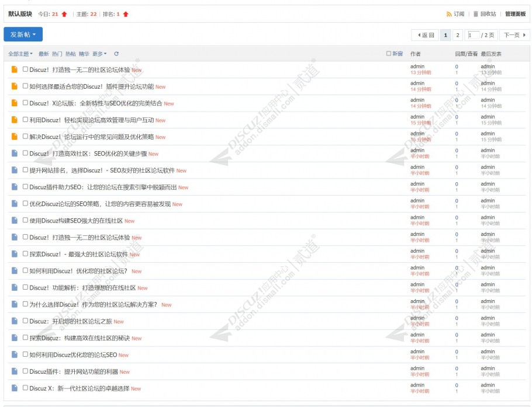Click blue thread icon for 探索Discuz! - 最强大的社区论坛软件

tap(14, 254)
